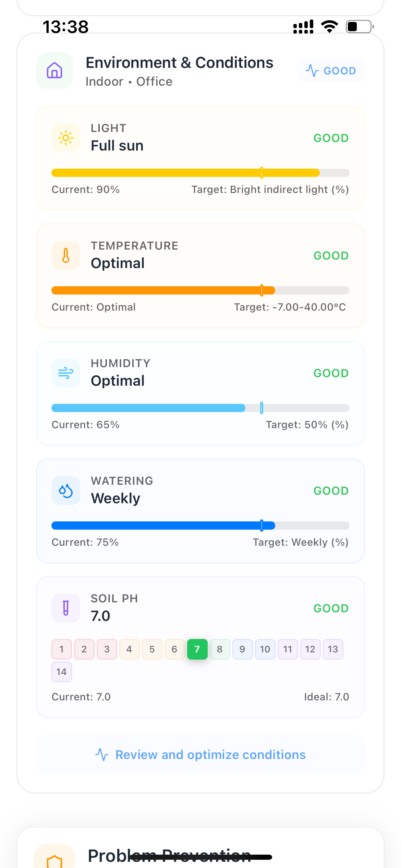Click the yellow Light level bar
This screenshot has width=401, height=868.
pos(200,172)
